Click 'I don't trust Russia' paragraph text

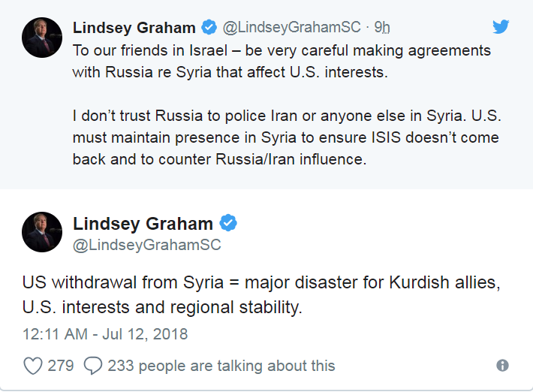[287, 137]
